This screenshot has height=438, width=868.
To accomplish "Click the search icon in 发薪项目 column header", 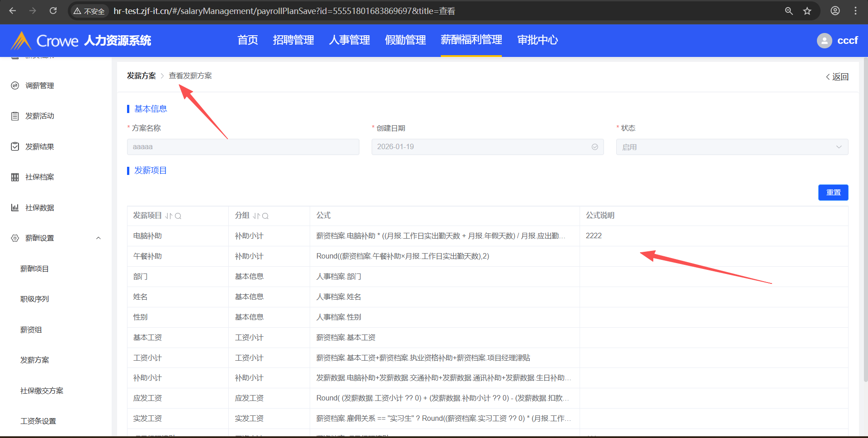I will pyautogui.click(x=178, y=216).
